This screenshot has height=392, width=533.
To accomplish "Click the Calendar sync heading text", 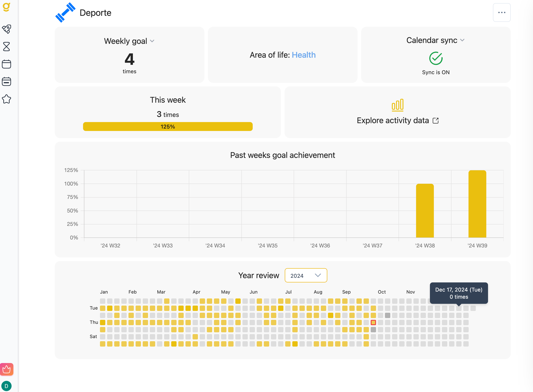I will (x=432, y=40).
